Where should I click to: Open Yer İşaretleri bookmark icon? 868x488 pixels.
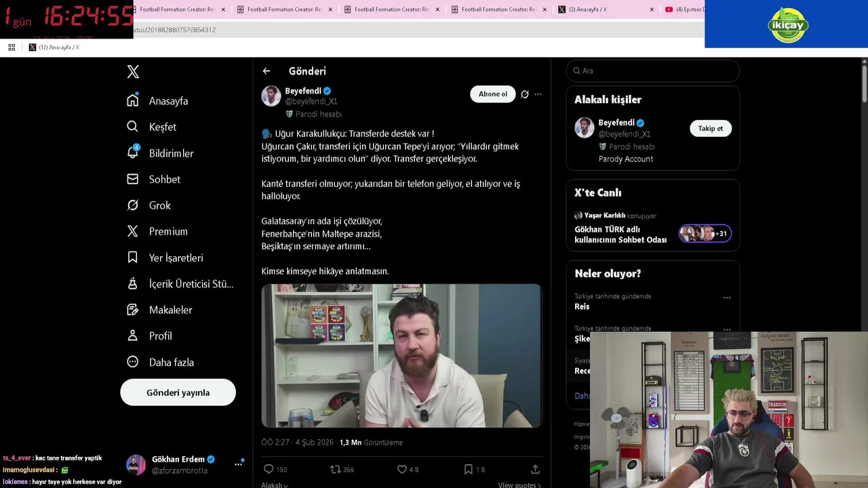point(133,258)
